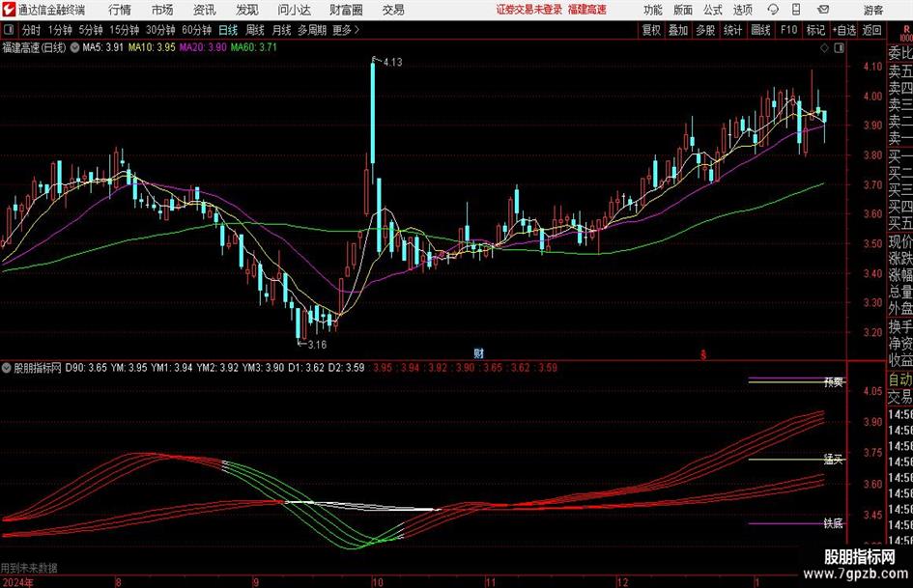Click the MA5: 3.91 indicator label
913x588 pixels.
coord(103,47)
